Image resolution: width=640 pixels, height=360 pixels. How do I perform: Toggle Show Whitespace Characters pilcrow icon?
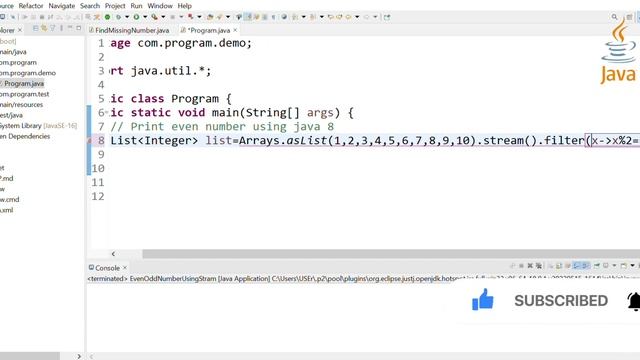pyautogui.click(x=273, y=17)
